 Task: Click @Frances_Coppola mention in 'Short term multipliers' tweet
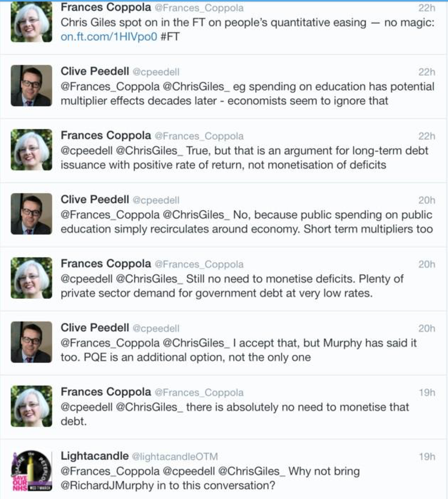pos(110,215)
